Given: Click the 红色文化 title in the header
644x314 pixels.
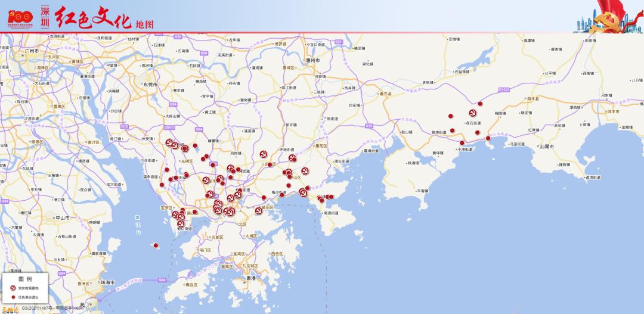Looking at the screenshot, I should [x=93, y=18].
